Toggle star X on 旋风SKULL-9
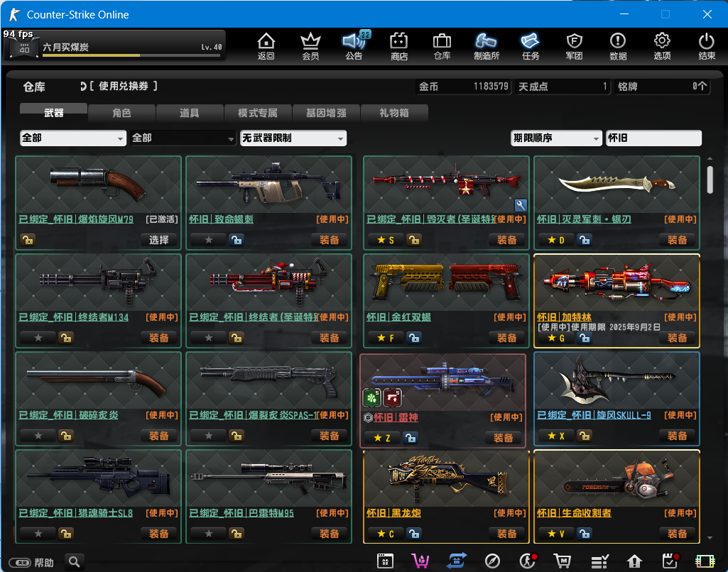 coord(555,436)
